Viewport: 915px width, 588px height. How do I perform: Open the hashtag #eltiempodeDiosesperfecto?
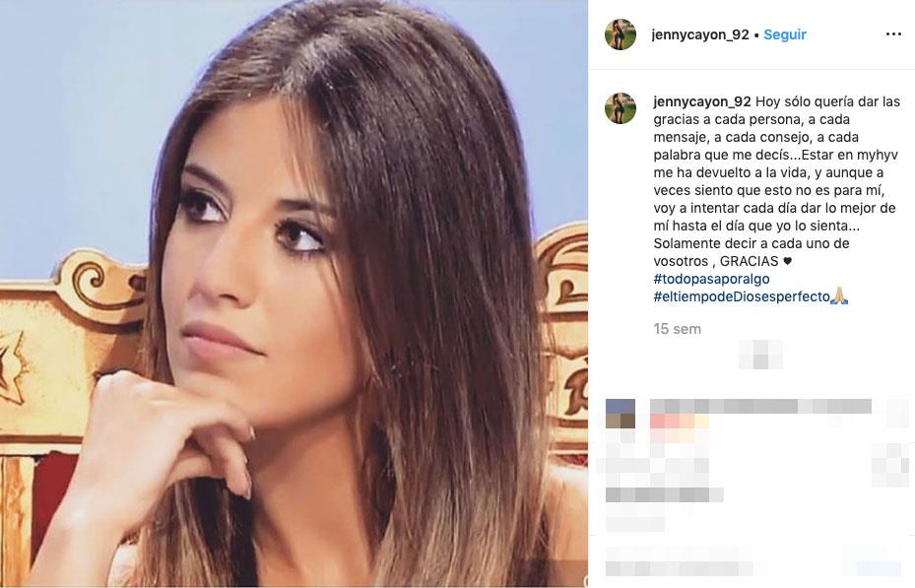pos(742,296)
